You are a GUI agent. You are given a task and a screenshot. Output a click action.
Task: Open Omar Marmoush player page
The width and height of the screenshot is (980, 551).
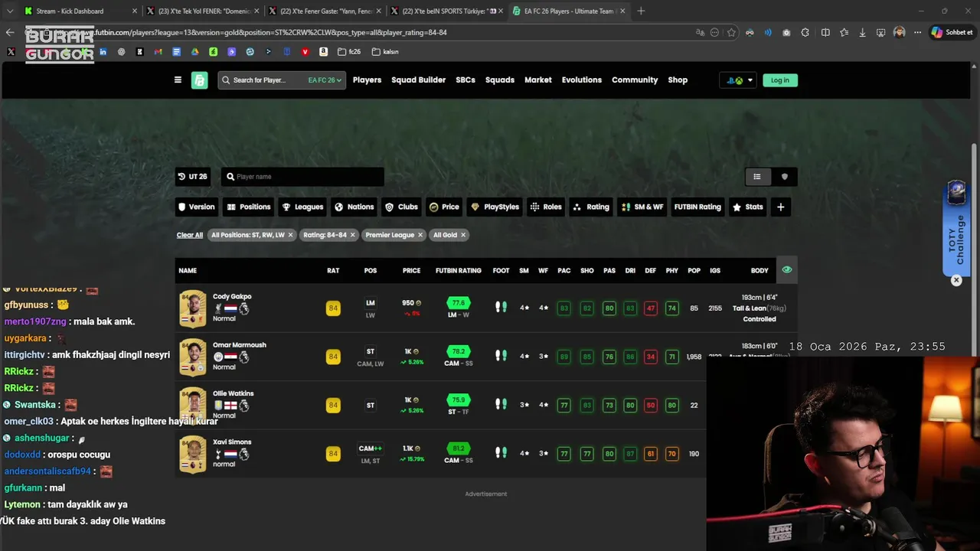click(240, 345)
